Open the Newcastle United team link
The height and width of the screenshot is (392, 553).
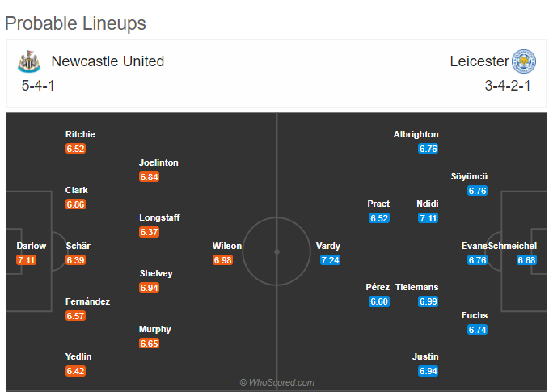[x=108, y=61]
